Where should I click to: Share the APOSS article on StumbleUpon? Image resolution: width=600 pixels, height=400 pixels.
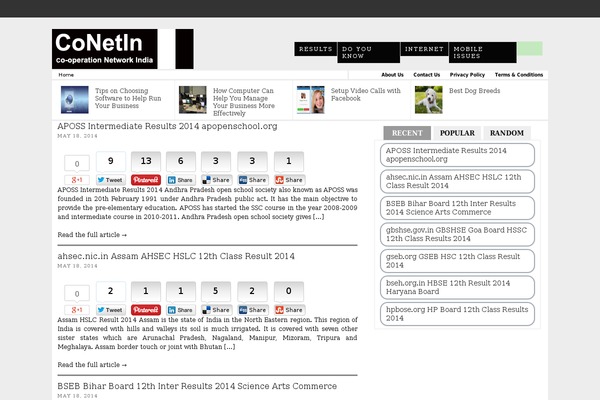289,180
